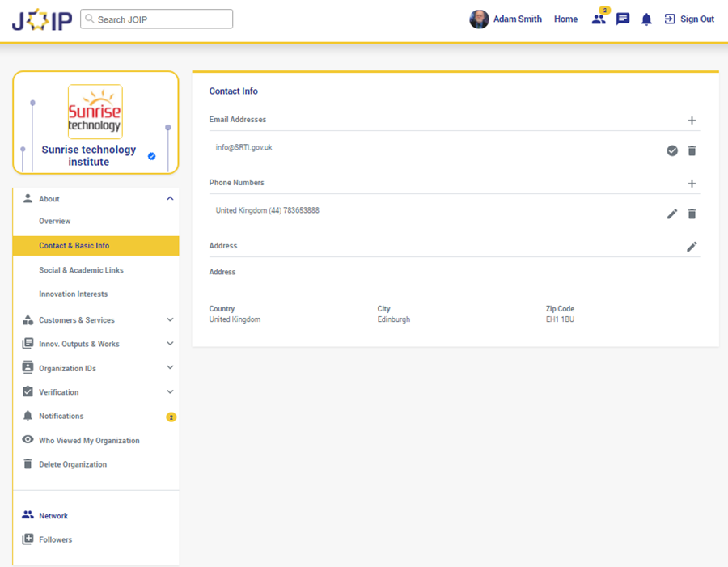Viewport: 728px width, 567px height.
Task: Go to Home link
Action: [565, 19]
